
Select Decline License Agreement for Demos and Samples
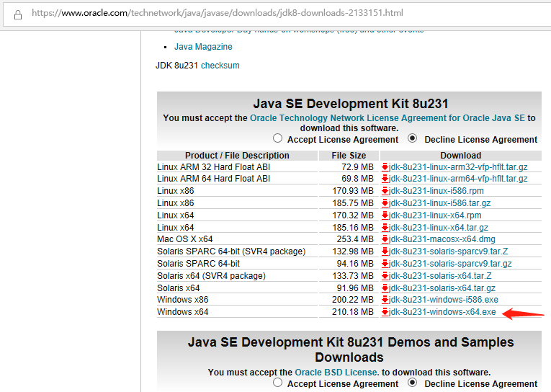click(413, 383)
